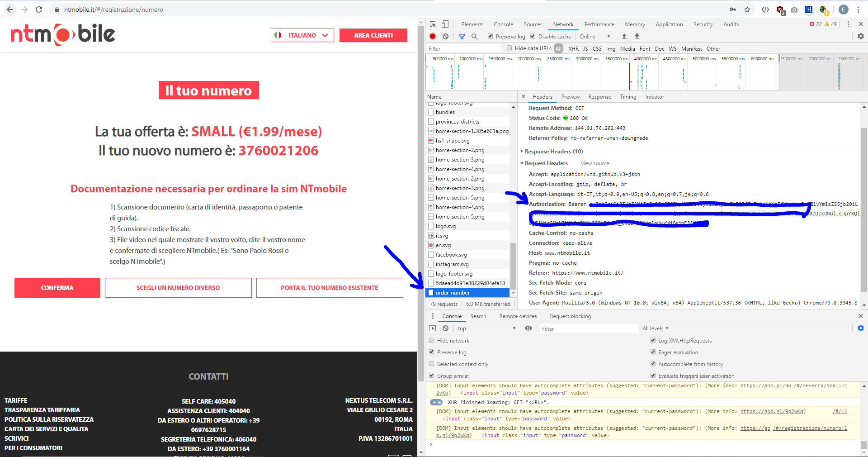This screenshot has height=457, width=868.
Task: Open DevTools three-dot customize menu
Action: pyautogui.click(x=848, y=24)
